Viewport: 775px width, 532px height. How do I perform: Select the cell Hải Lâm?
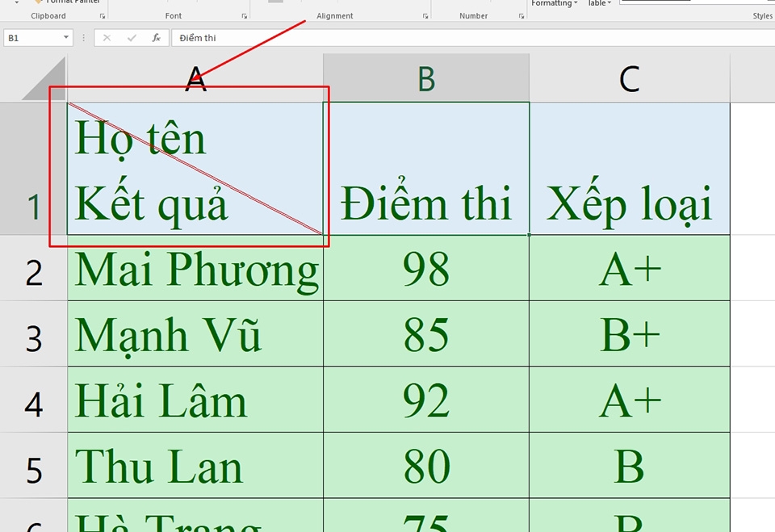[195, 399]
